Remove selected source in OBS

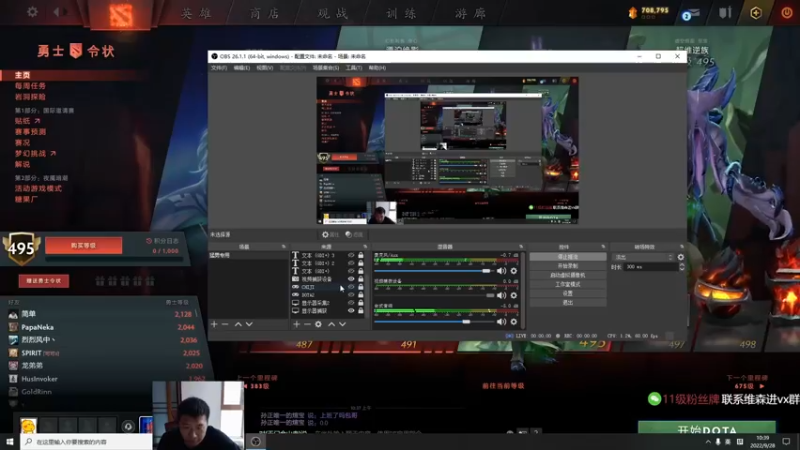tap(307, 324)
